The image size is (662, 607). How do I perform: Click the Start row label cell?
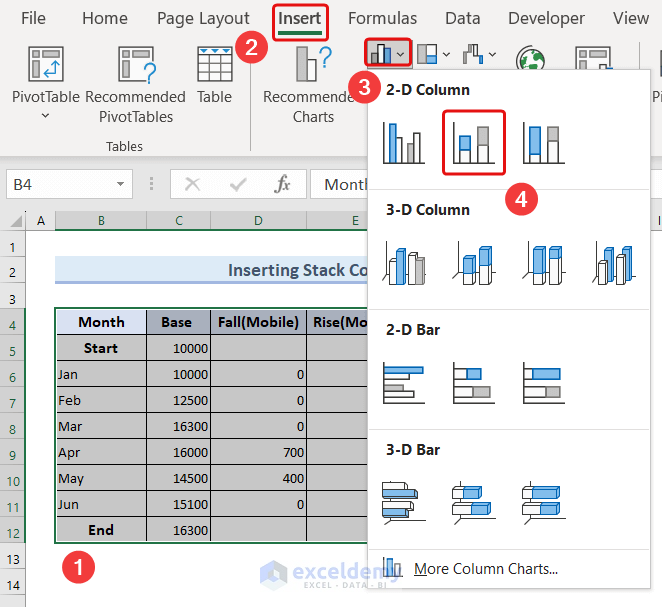[101, 348]
